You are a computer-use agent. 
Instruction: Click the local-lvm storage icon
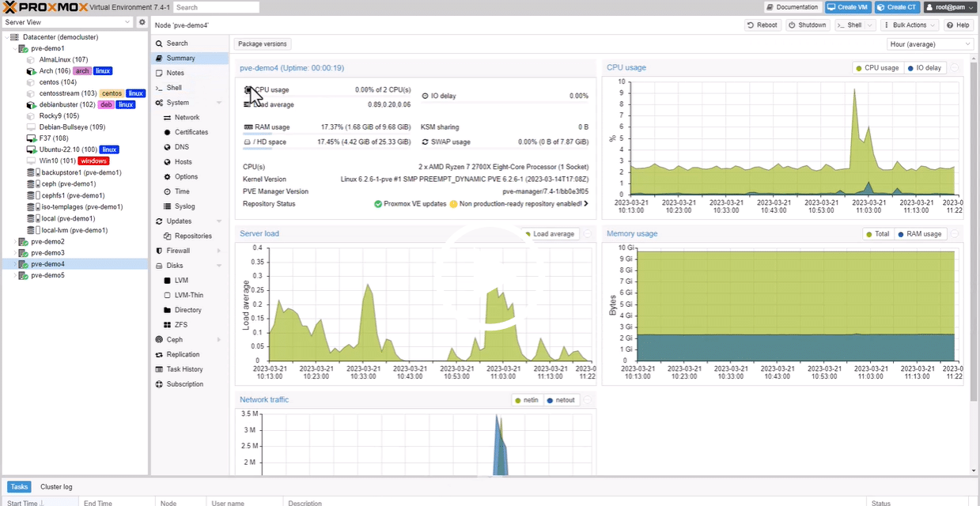32,230
